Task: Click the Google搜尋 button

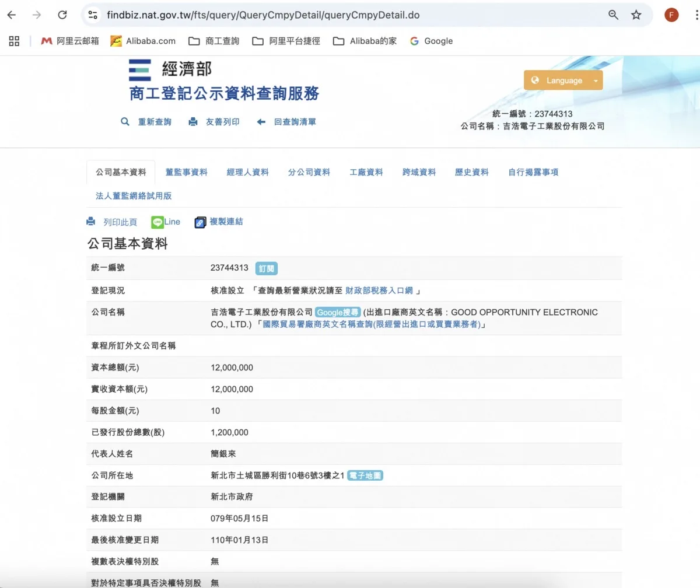Action: point(338,312)
